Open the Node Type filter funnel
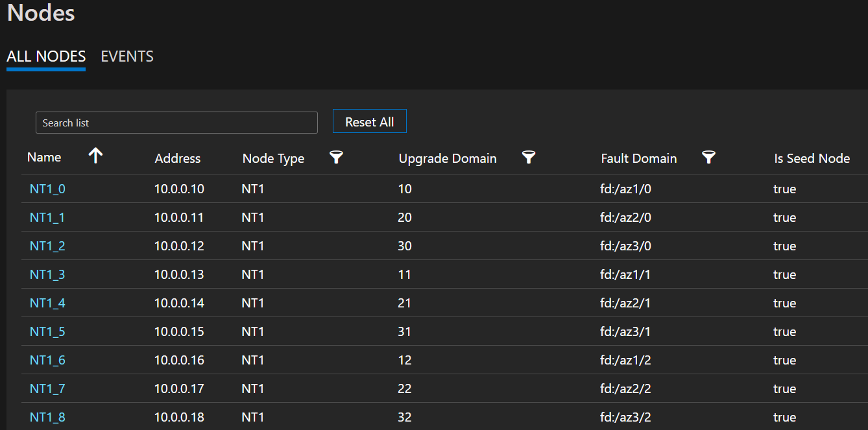The height and width of the screenshot is (430, 868). (336, 157)
